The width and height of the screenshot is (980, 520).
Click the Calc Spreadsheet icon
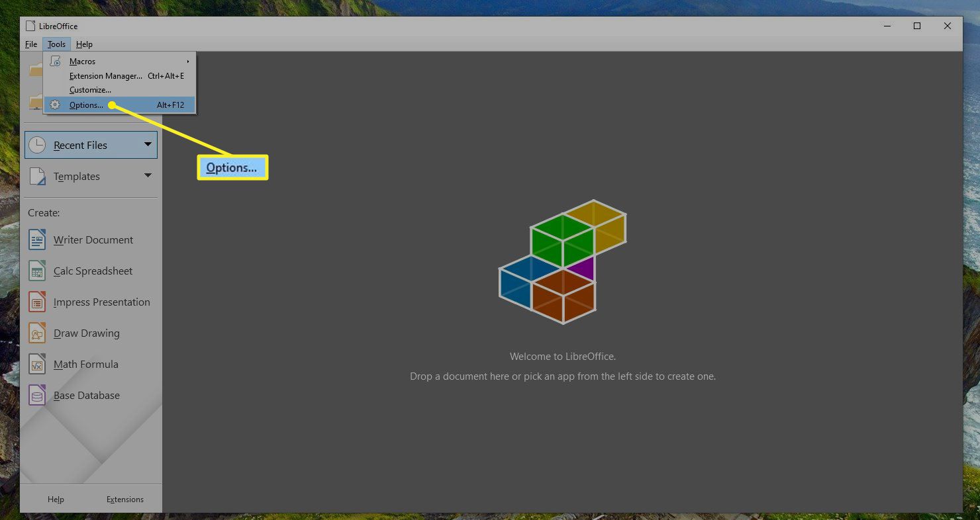pyautogui.click(x=37, y=271)
